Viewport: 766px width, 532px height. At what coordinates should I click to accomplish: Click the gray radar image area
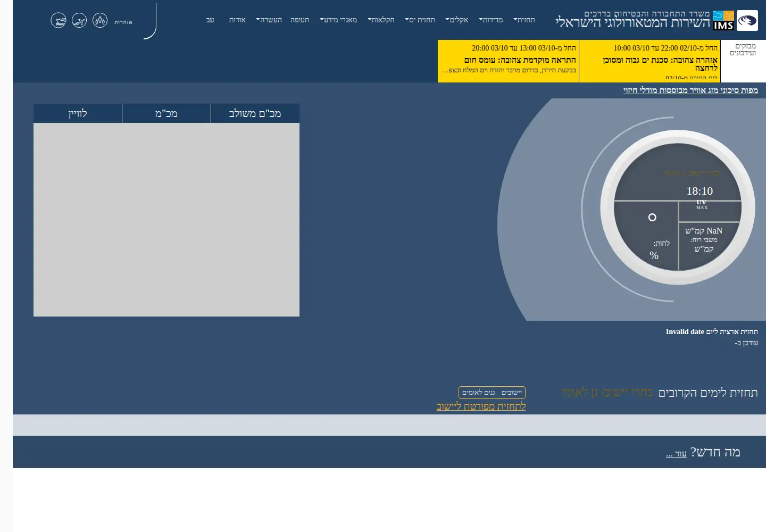pyautogui.click(x=166, y=220)
